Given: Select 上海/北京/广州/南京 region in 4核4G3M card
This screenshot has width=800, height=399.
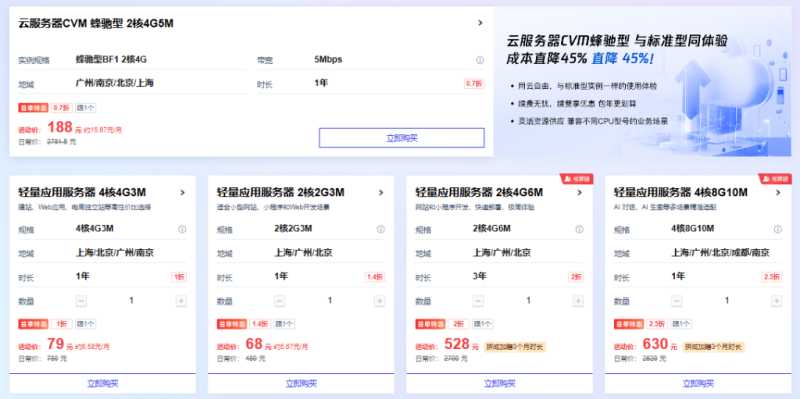Looking at the screenshot, I should pos(115,252).
